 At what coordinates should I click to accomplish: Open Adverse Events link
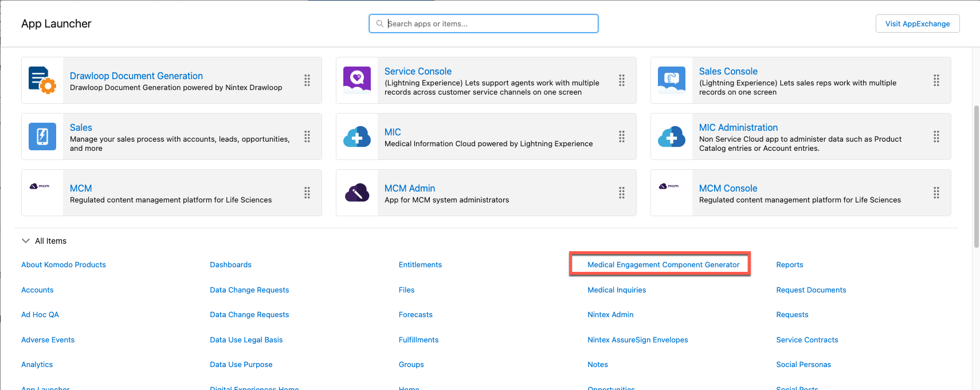coord(48,340)
